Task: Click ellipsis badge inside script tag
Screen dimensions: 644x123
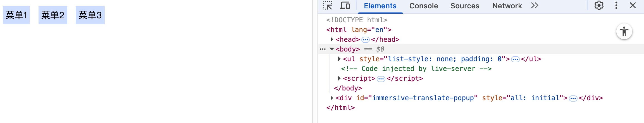Action: coord(381,79)
